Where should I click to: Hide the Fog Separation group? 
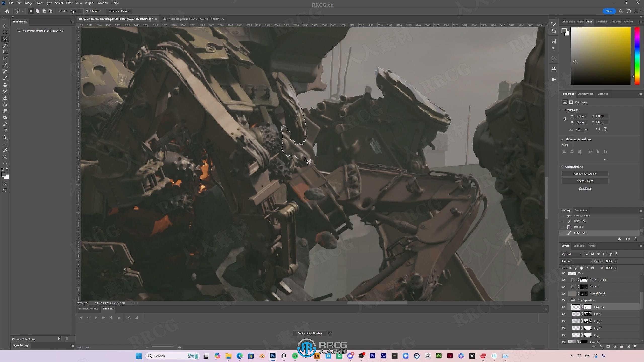click(563, 300)
